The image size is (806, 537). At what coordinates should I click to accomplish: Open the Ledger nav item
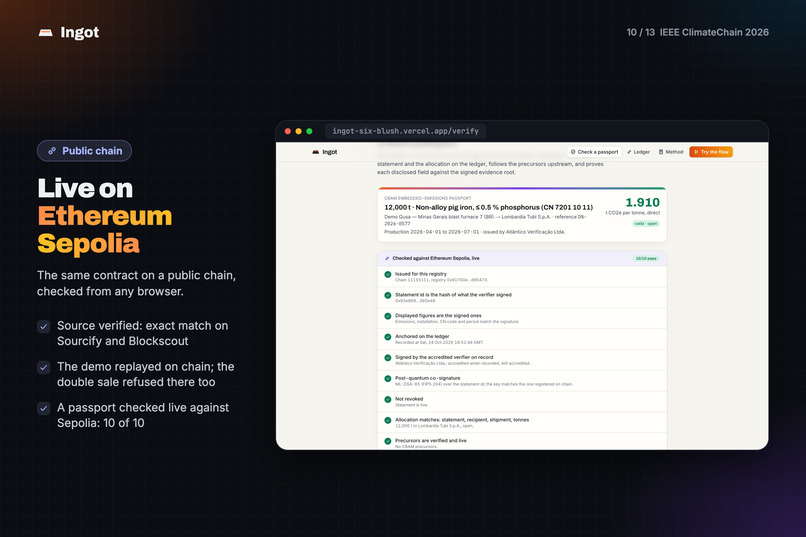pyautogui.click(x=638, y=152)
